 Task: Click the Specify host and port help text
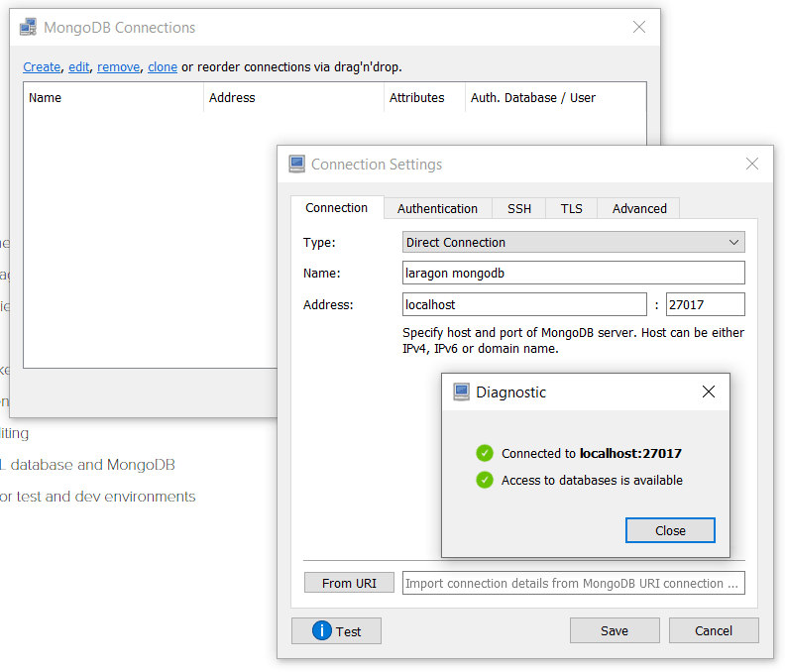[x=573, y=341]
